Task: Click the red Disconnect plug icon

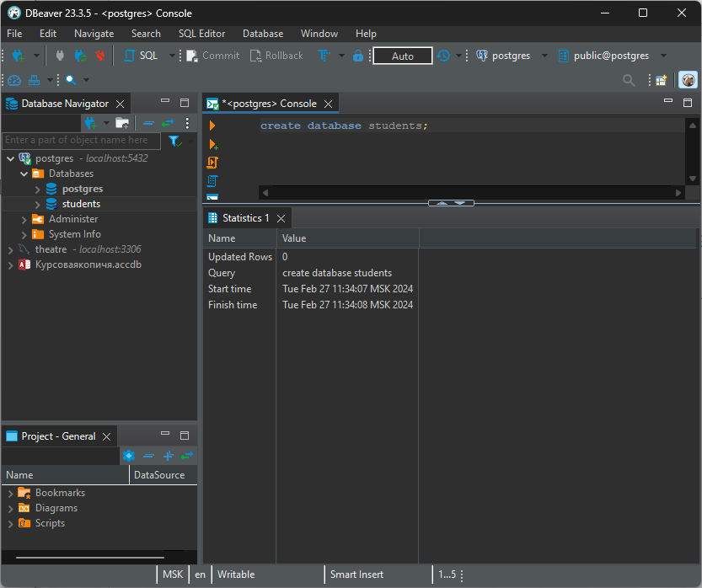Action: point(100,56)
